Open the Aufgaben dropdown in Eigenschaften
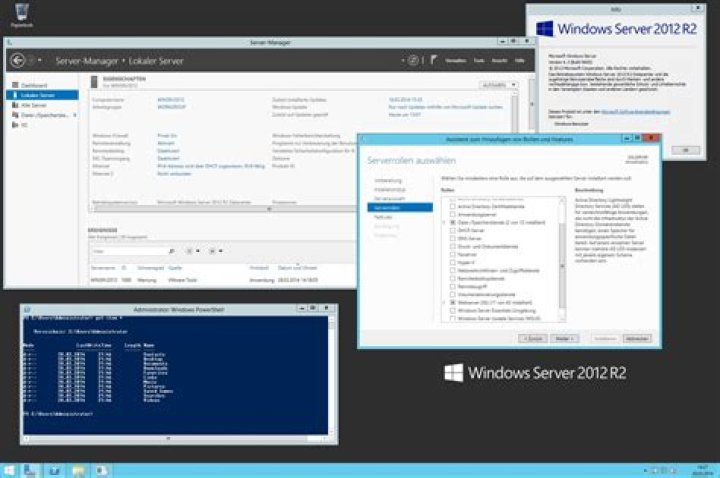 (x=499, y=85)
